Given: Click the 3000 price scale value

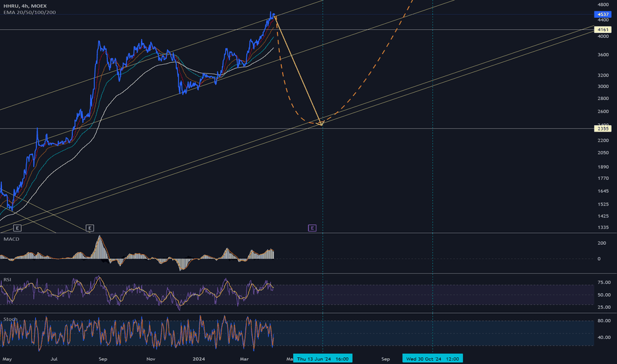Looking at the screenshot, I should (x=603, y=87).
